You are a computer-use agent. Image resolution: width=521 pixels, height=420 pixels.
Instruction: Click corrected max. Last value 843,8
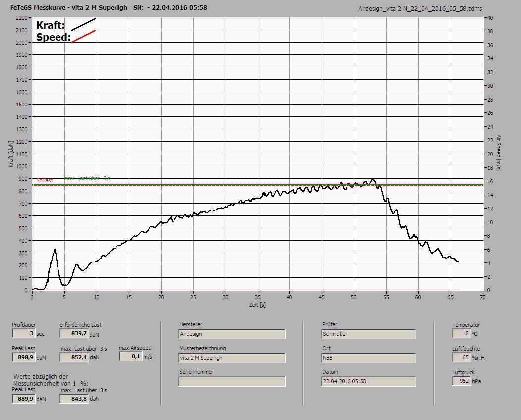click(x=74, y=398)
